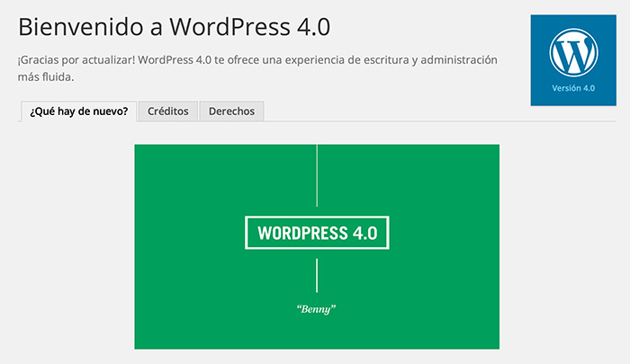Click the "Bienvenido a WordPress 4.0" heading
The width and height of the screenshot is (630, 364).
[x=174, y=27]
